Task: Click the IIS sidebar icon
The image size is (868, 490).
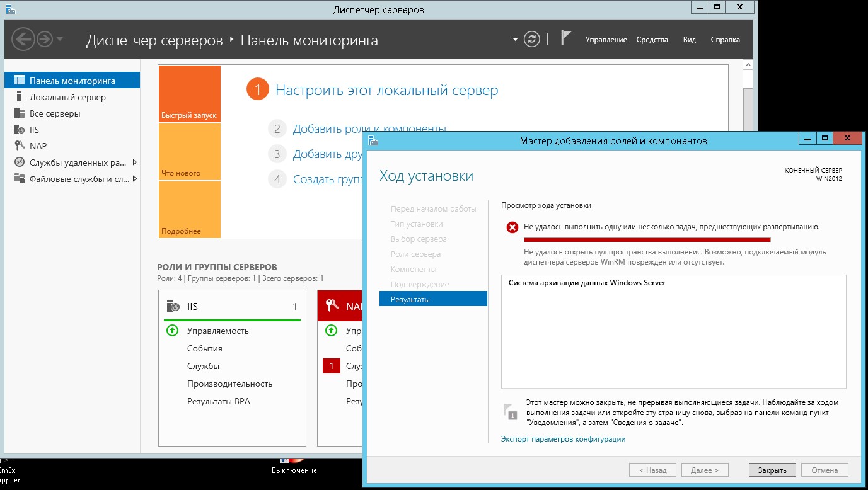Action: [19, 130]
